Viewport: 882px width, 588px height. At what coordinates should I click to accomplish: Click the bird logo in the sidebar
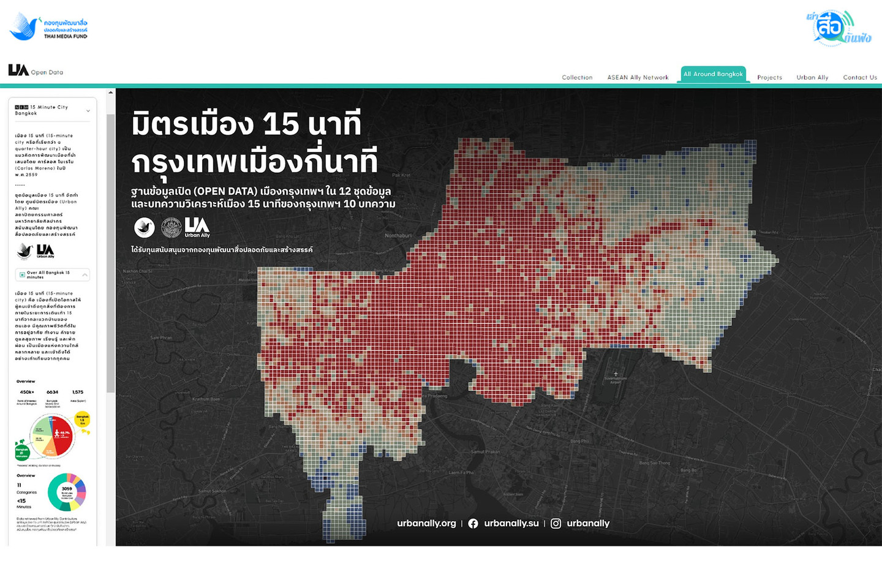tap(24, 251)
